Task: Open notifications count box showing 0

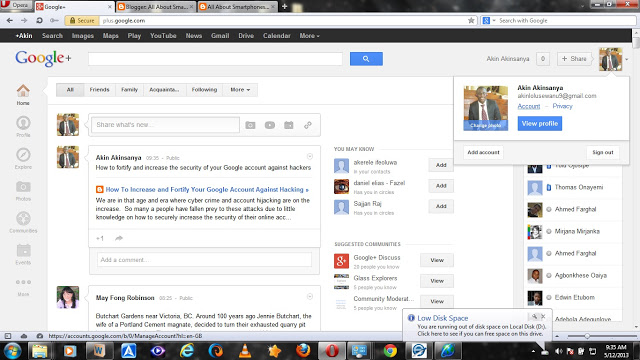Action: pos(542,59)
